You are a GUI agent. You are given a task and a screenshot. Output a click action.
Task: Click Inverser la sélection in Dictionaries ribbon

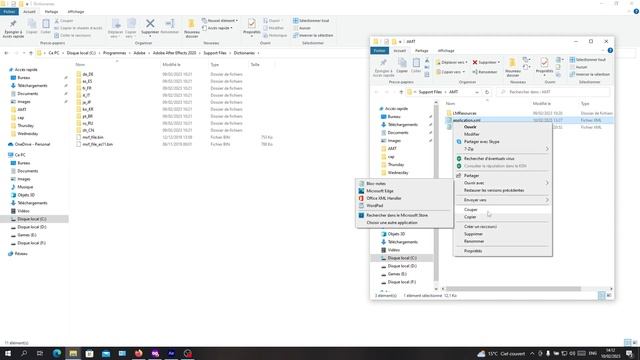[313, 36]
